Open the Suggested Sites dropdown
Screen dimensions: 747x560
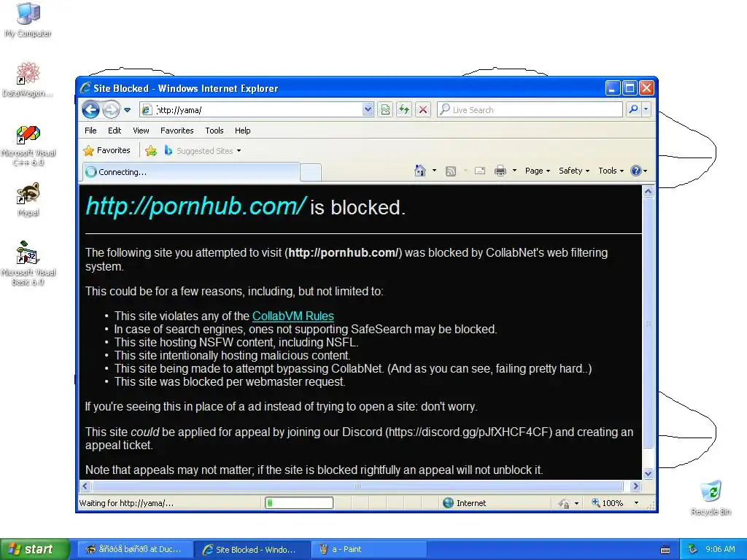[x=203, y=151]
